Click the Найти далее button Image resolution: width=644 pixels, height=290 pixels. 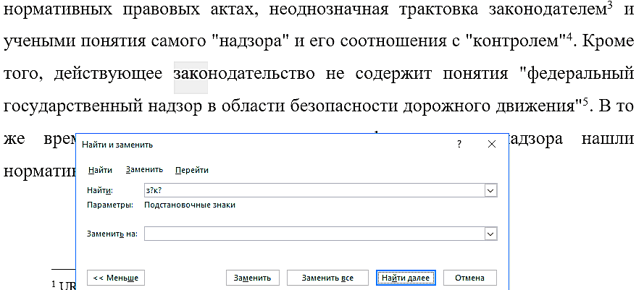pos(404,278)
